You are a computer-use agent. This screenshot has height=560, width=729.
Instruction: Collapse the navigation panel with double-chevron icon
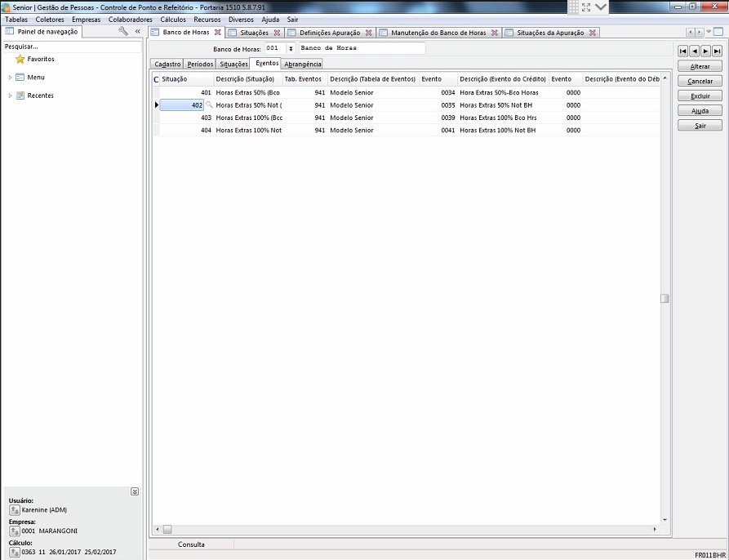click(x=137, y=32)
